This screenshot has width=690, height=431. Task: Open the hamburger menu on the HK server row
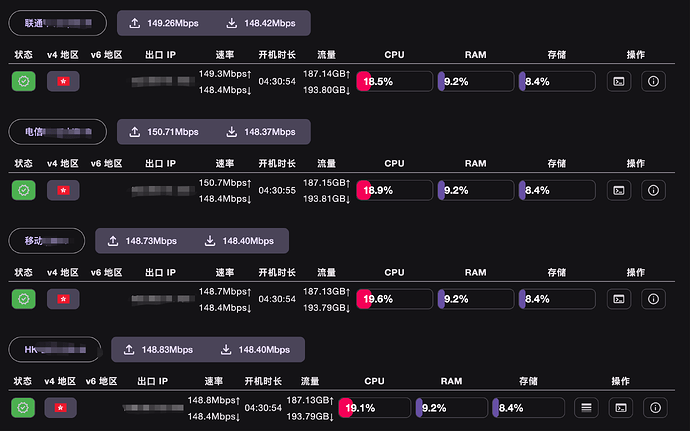point(587,407)
